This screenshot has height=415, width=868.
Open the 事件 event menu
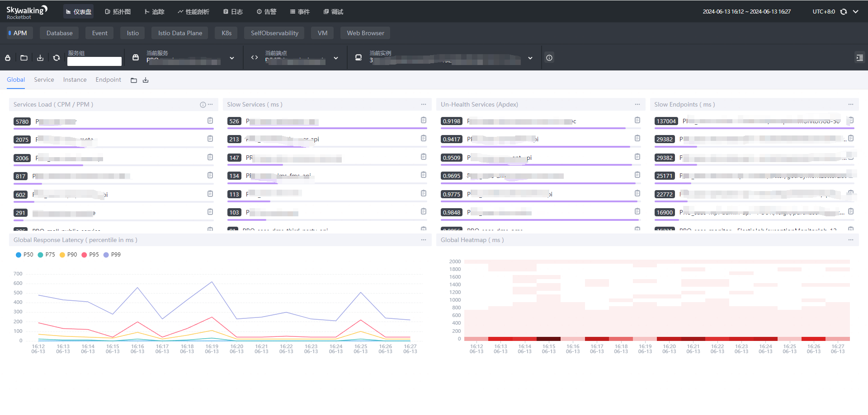coord(300,12)
